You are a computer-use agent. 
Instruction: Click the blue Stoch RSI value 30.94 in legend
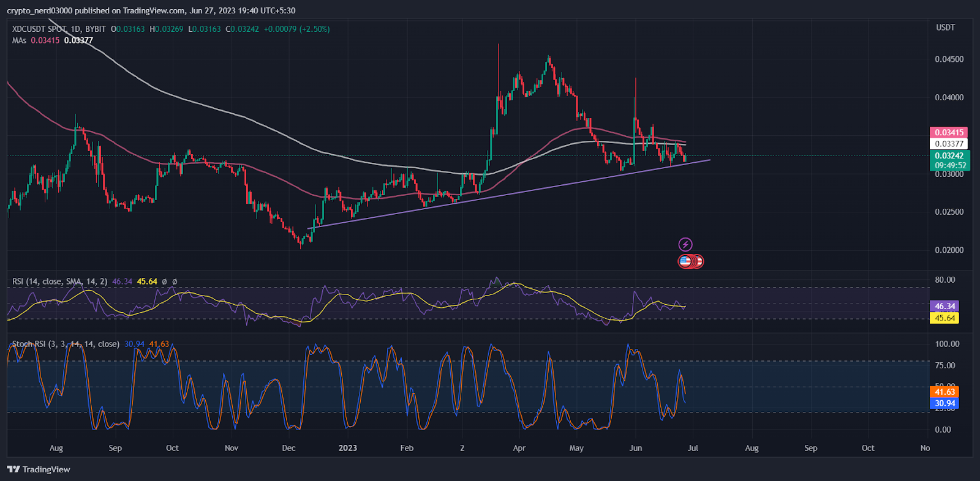135,344
